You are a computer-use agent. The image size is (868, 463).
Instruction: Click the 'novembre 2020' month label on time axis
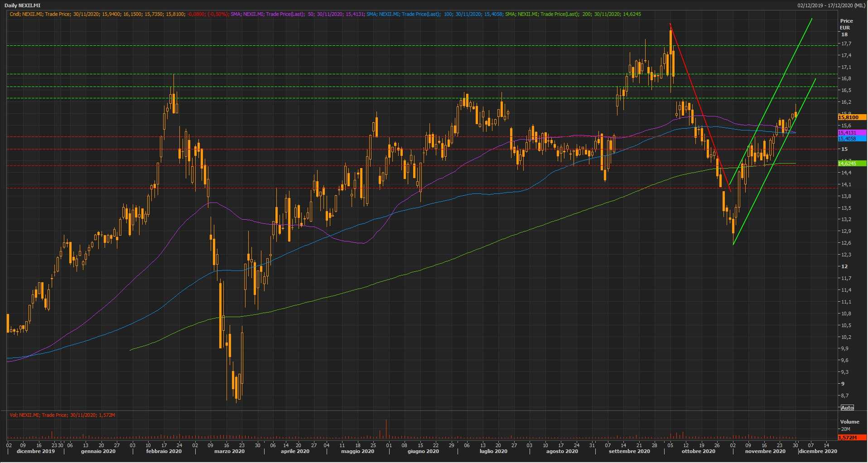click(x=765, y=451)
